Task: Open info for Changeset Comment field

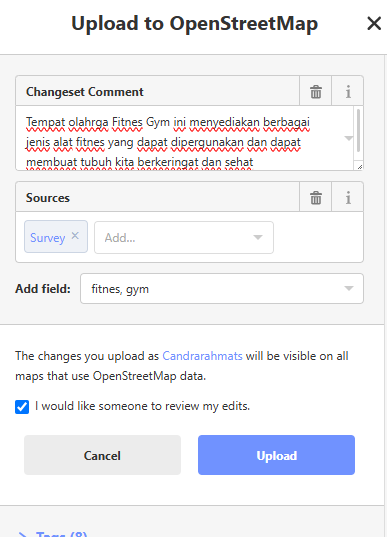Action: click(348, 91)
